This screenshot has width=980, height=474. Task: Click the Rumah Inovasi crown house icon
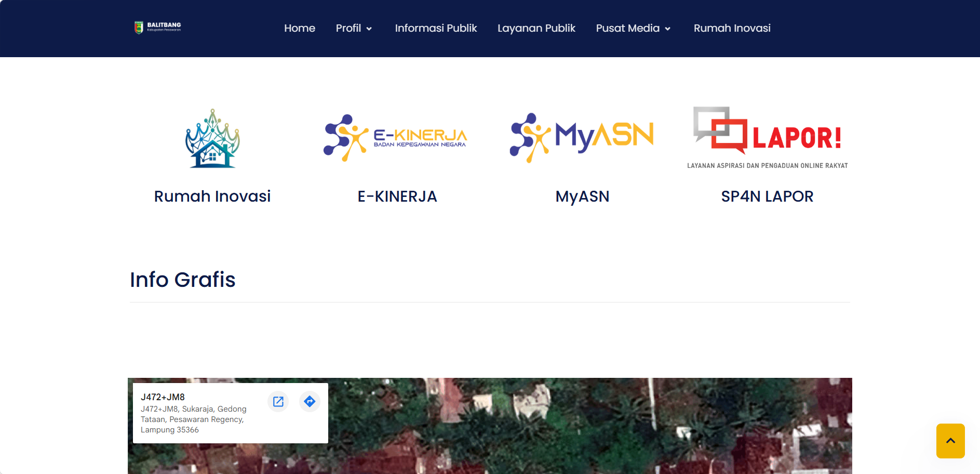point(212,138)
